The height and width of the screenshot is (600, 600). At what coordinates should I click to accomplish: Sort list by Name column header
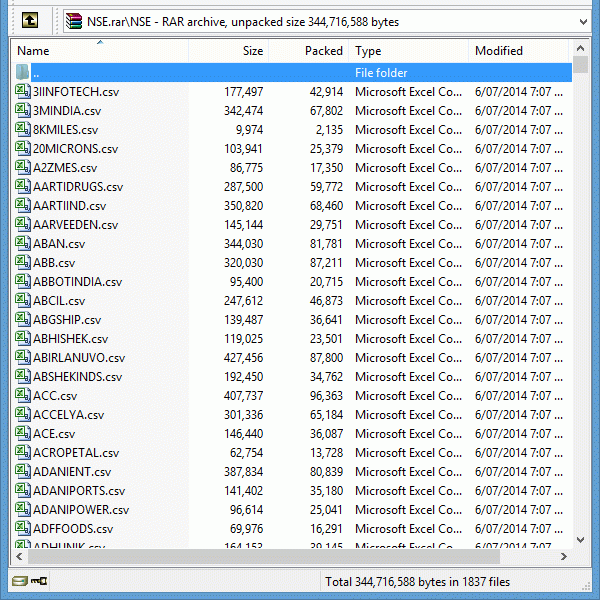pyautogui.click(x=100, y=51)
